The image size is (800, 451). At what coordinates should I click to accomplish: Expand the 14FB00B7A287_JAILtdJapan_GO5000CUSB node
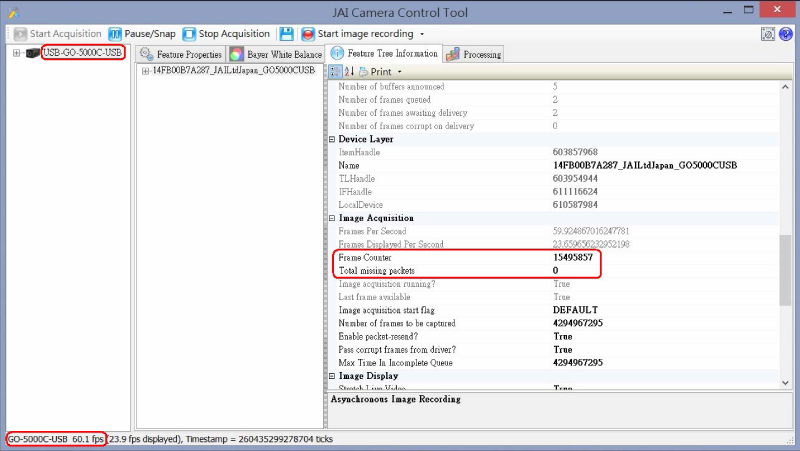point(146,71)
